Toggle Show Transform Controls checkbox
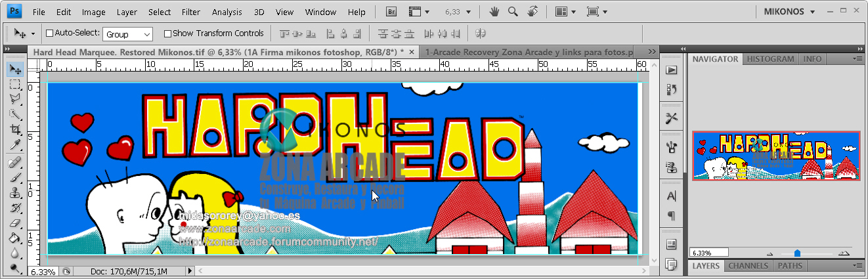868x279 pixels. 167,33
